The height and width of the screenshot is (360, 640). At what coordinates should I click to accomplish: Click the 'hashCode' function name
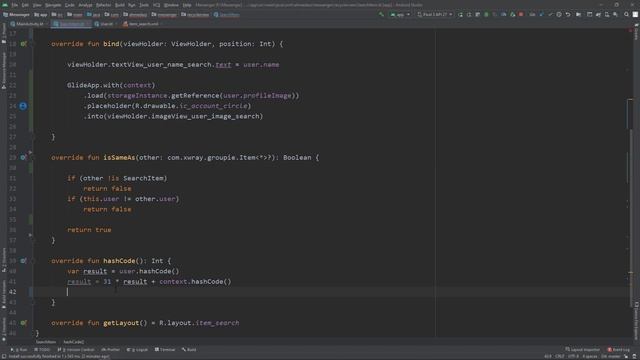[x=119, y=261]
